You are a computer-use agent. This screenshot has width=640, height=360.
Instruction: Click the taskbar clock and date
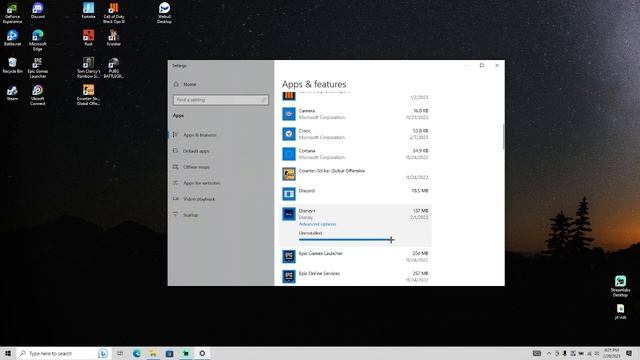[x=611, y=353]
